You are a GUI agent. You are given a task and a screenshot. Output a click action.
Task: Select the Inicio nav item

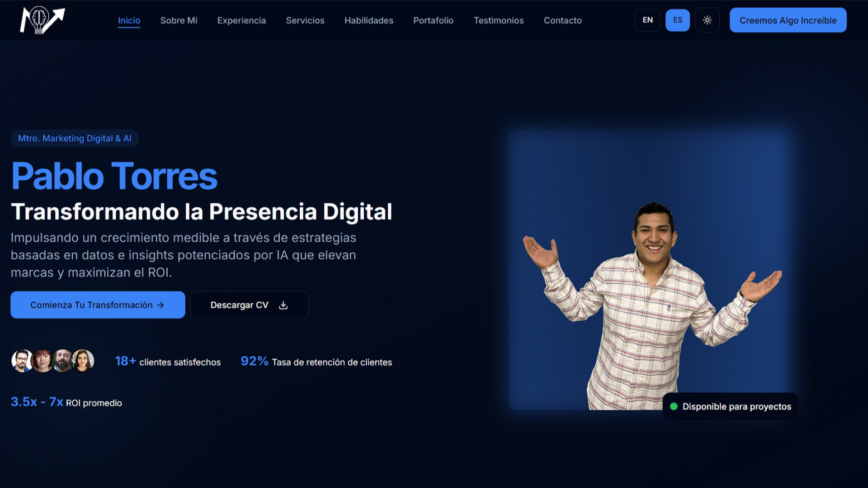(129, 20)
